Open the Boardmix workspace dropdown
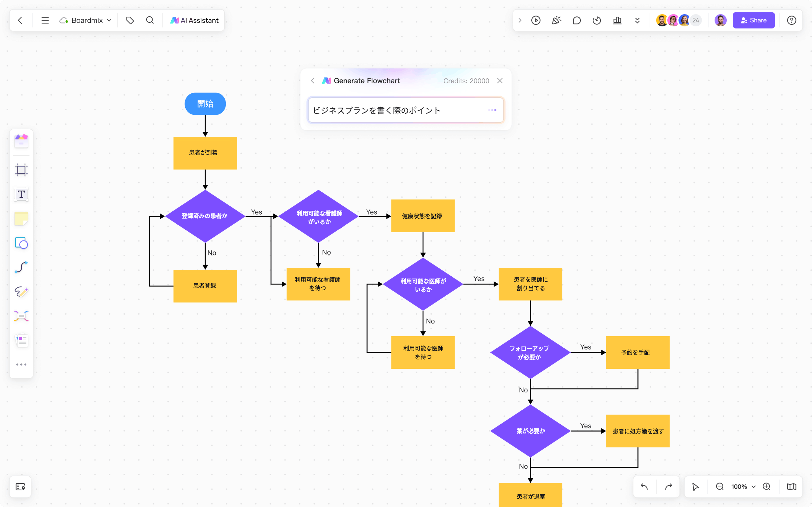This screenshot has height=507, width=812. tap(109, 20)
